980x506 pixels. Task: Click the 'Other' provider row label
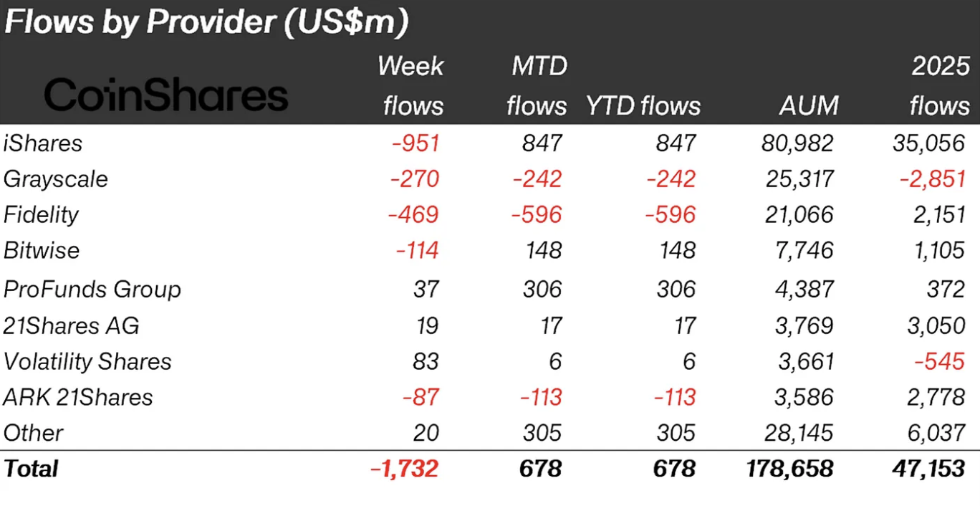click(x=33, y=433)
